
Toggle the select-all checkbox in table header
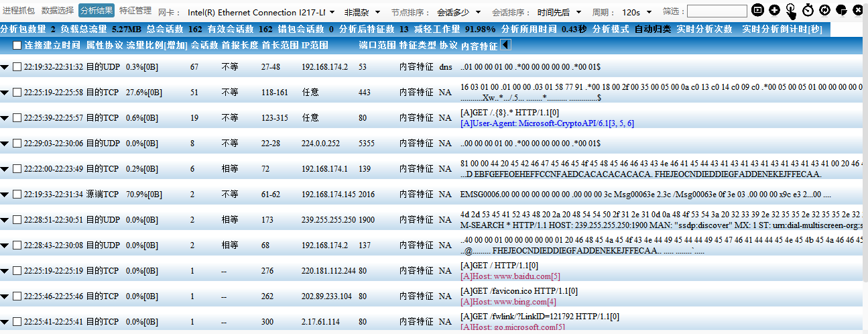(x=17, y=46)
